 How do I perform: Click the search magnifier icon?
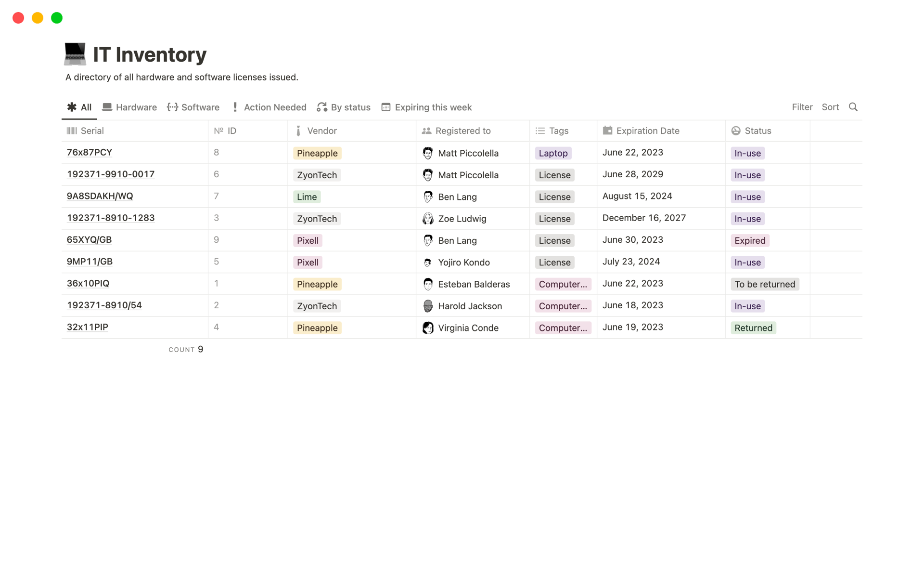853,107
